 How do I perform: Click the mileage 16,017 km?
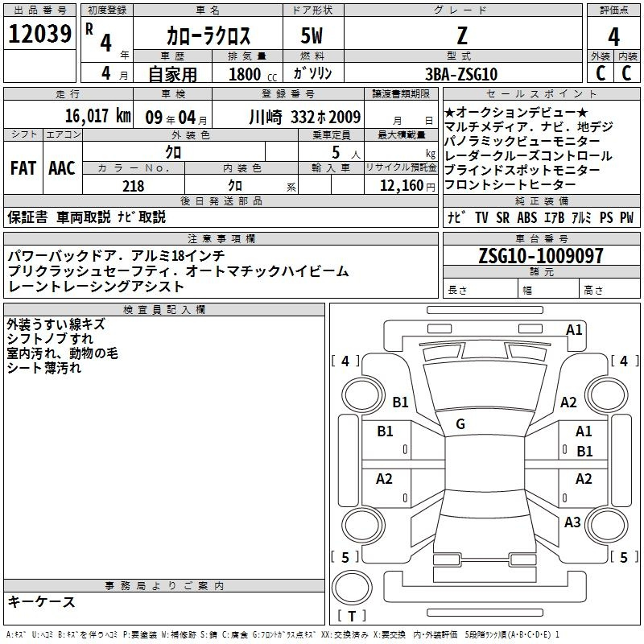[x=98, y=116]
